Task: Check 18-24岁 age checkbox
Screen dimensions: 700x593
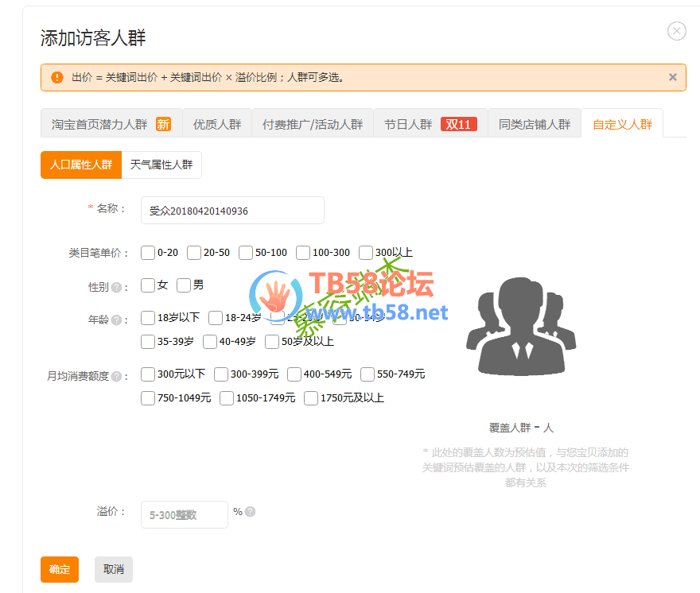Action: [216, 318]
